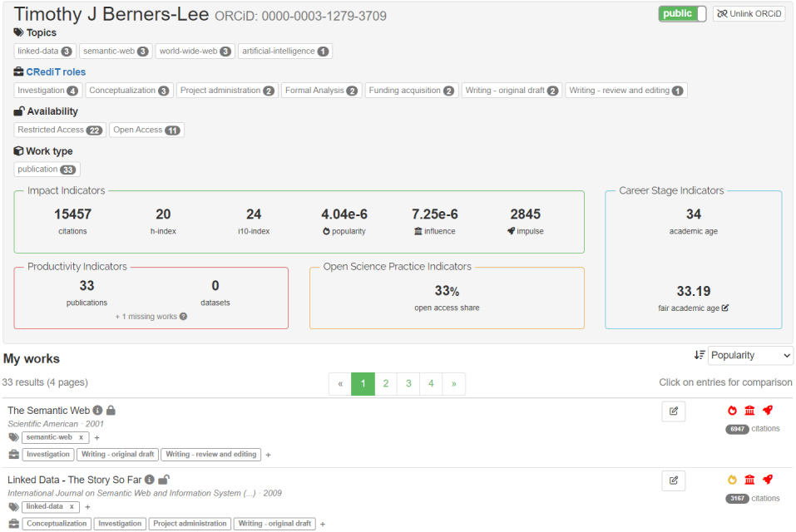796x532 pixels.
Task: Remove semantic-web tag from The Semantic Web
Action: pos(81,437)
